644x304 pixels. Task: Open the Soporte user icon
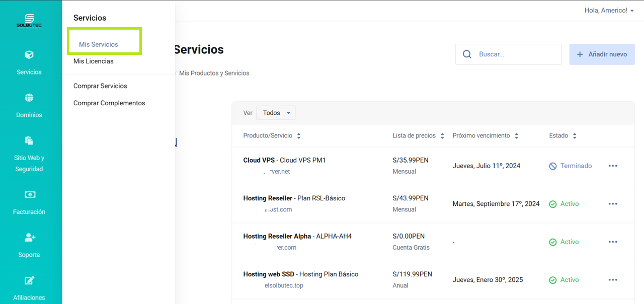click(29, 237)
